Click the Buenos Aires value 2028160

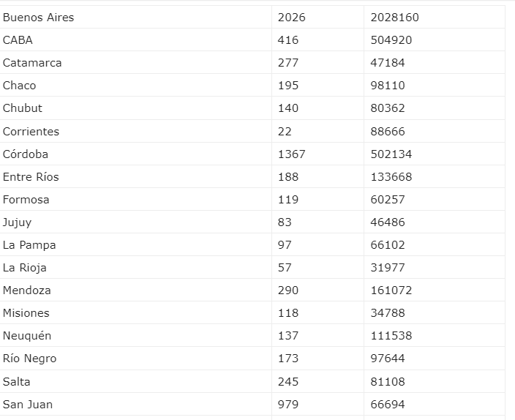coord(395,17)
